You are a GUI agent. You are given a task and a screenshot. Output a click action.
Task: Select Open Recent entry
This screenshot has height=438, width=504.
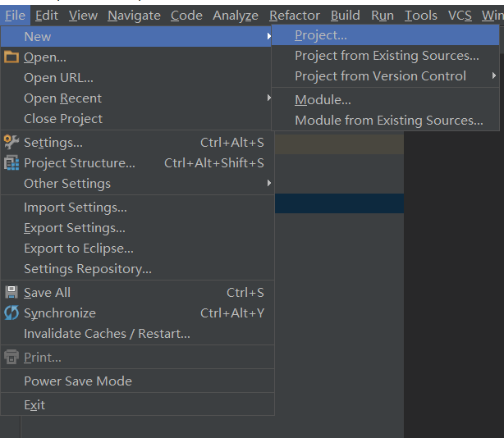tap(138, 98)
